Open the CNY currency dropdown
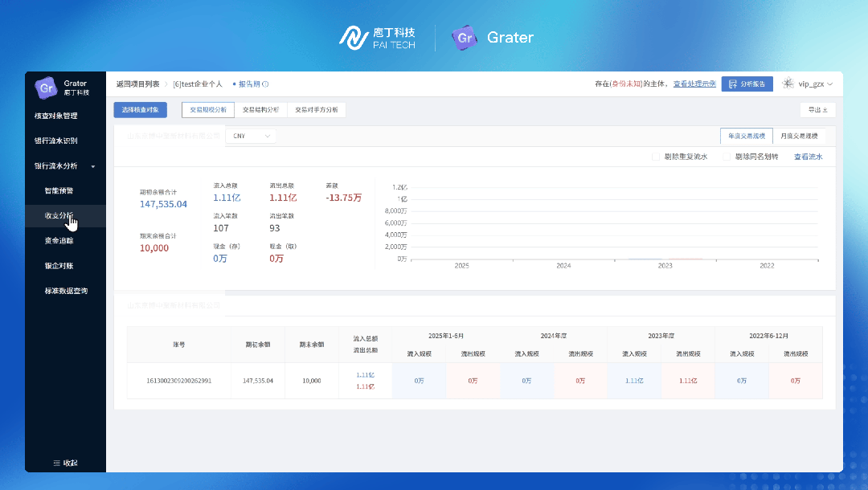Viewport: 868px width, 490px height. (251, 137)
